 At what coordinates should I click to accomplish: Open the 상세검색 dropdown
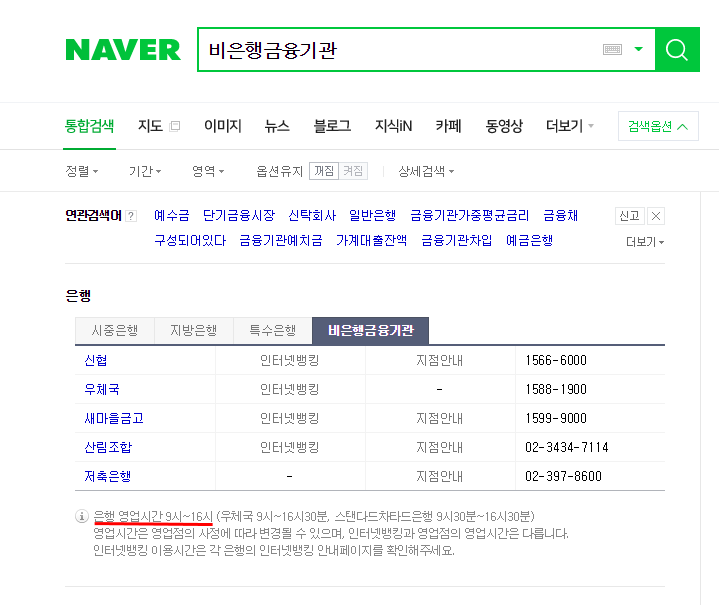click(426, 172)
